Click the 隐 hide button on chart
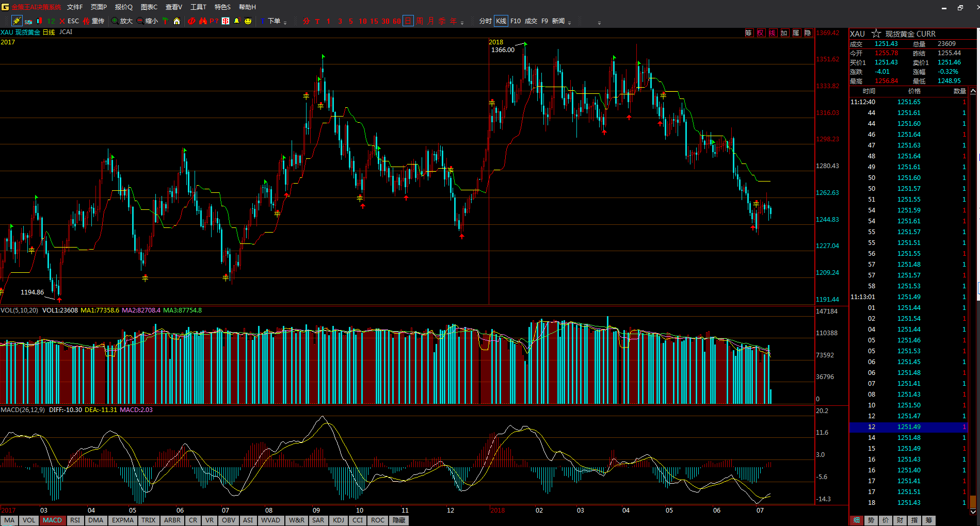The image size is (980, 526). pyautogui.click(x=808, y=33)
